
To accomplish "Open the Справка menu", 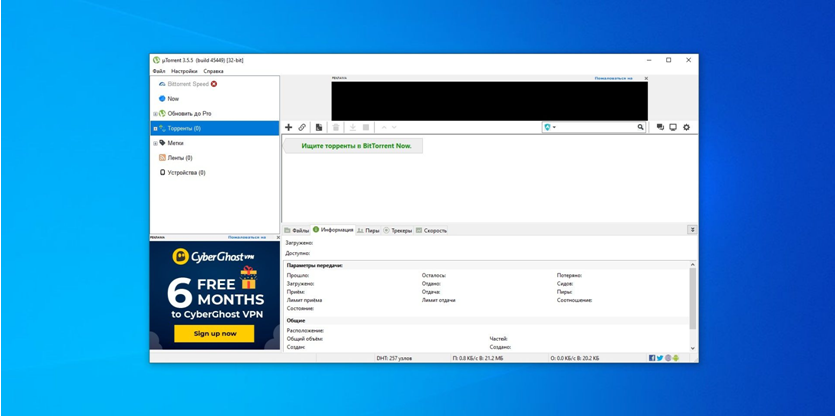I will click(214, 71).
